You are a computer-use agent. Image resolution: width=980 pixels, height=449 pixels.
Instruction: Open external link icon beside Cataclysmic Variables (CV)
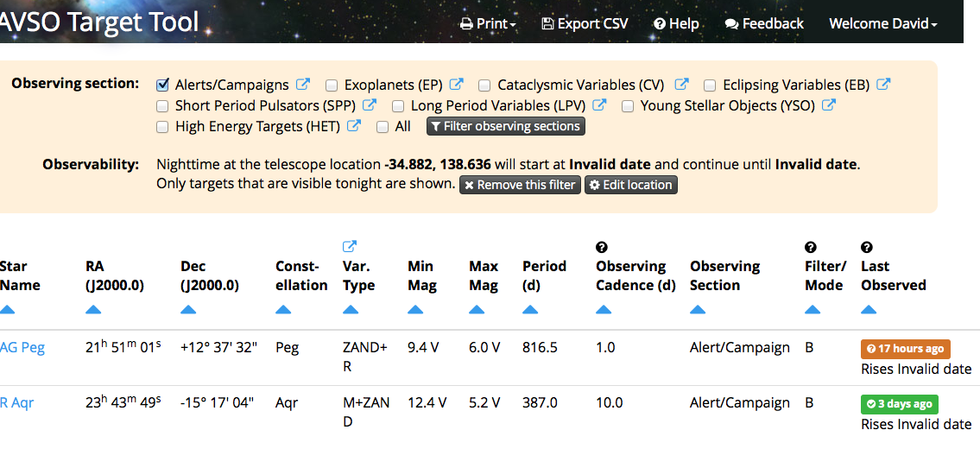coord(681,85)
